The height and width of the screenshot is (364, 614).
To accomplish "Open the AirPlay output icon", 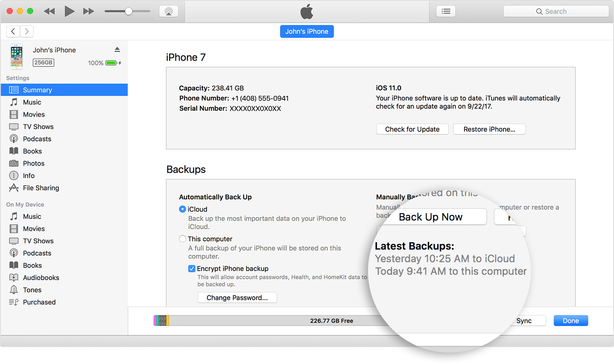I will point(169,11).
